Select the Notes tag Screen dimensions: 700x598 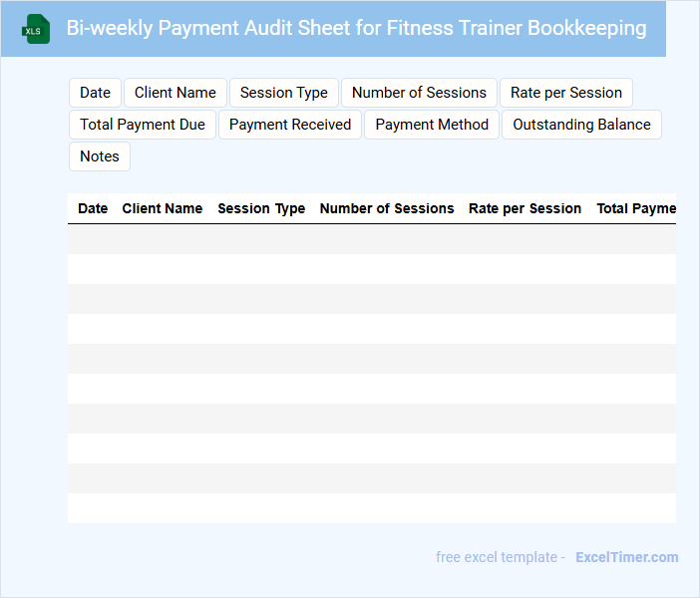pos(100,156)
